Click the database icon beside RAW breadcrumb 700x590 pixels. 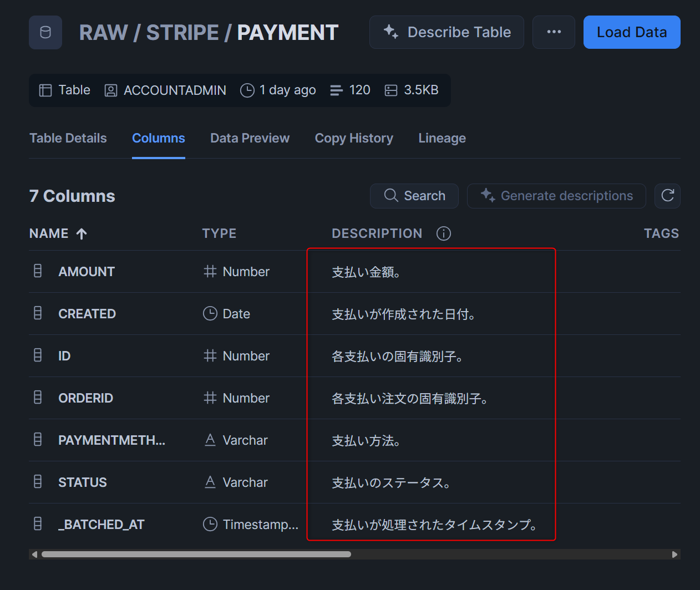point(45,32)
